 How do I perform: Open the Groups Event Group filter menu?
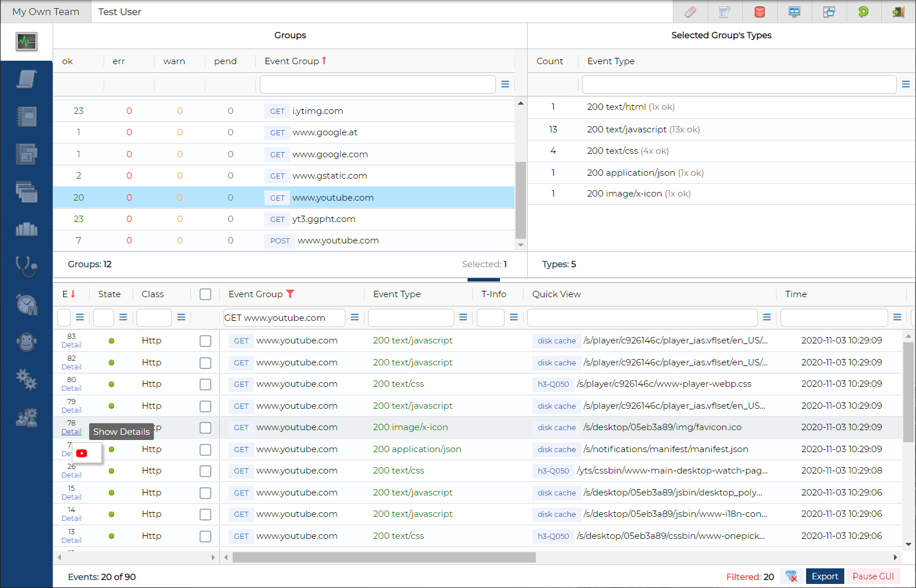505,84
